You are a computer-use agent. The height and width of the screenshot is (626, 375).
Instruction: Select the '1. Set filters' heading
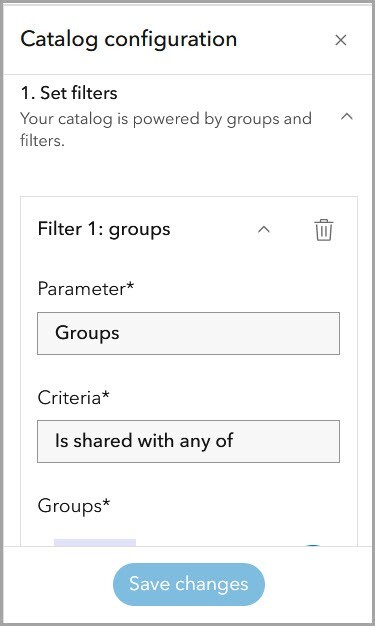(x=69, y=93)
